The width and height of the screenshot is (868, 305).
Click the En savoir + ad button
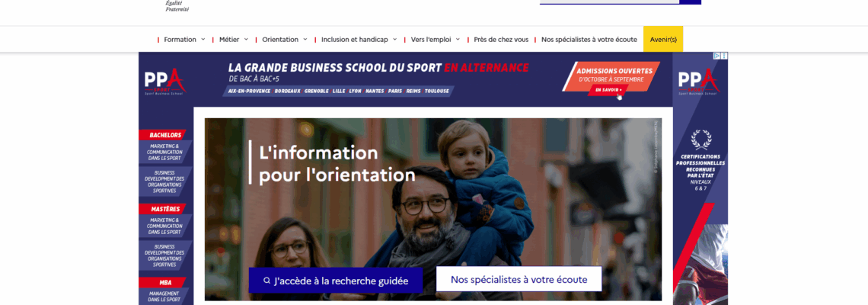[x=608, y=90]
